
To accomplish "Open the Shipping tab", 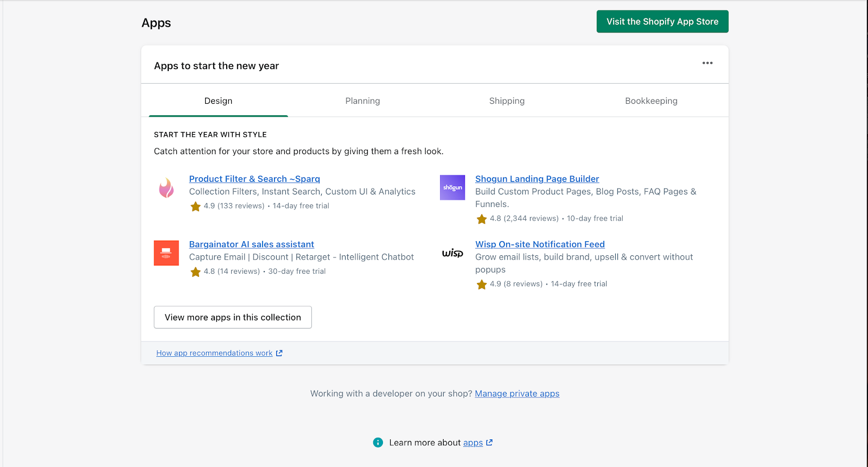I will coord(507,101).
